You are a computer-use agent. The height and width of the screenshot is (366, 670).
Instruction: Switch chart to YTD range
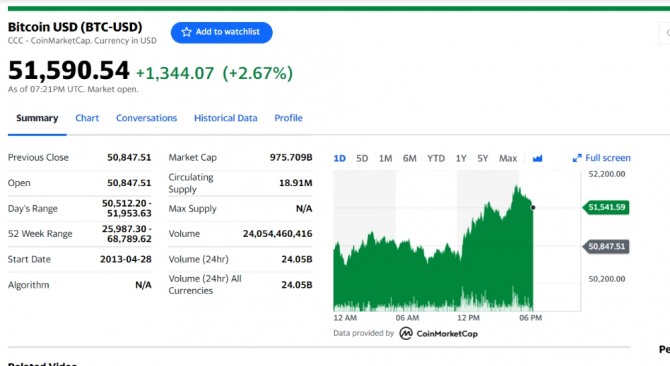point(436,158)
